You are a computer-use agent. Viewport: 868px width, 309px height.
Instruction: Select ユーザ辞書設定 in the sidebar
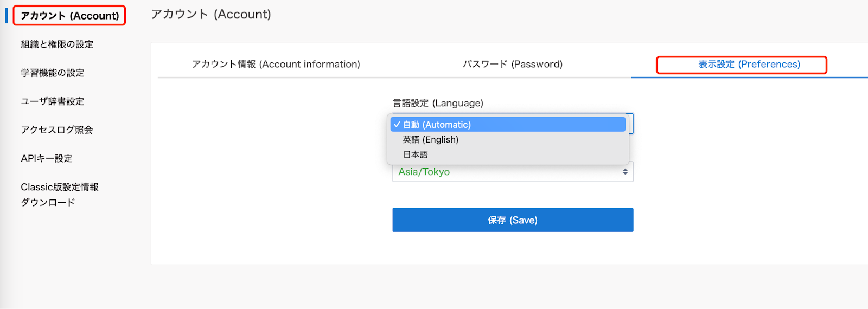click(53, 101)
